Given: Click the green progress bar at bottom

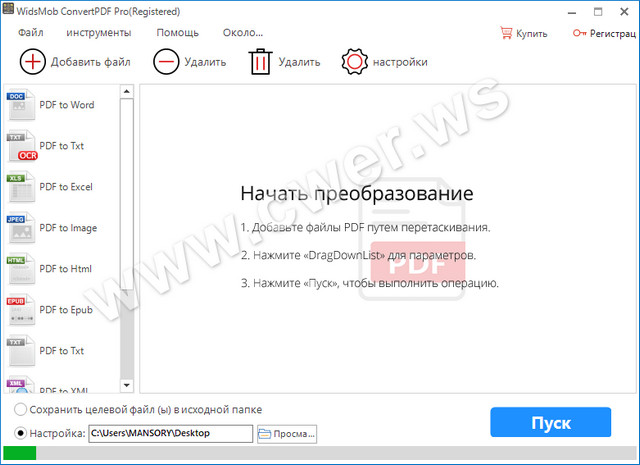Looking at the screenshot, I should pos(20,453).
